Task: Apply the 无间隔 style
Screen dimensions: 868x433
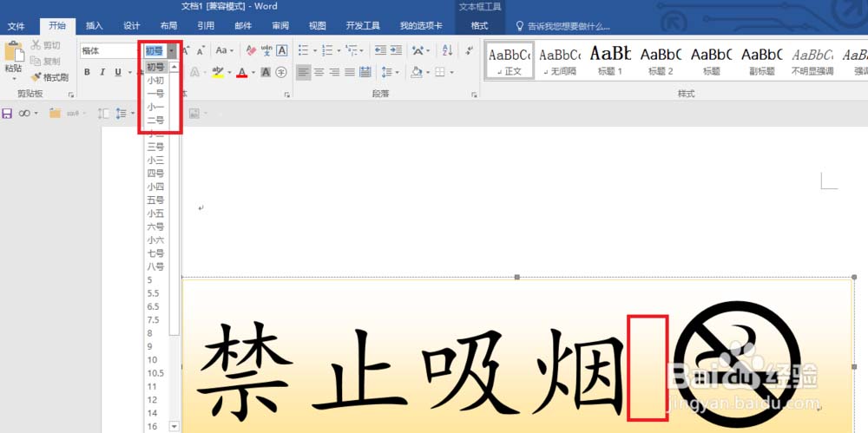Action: (x=560, y=61)
